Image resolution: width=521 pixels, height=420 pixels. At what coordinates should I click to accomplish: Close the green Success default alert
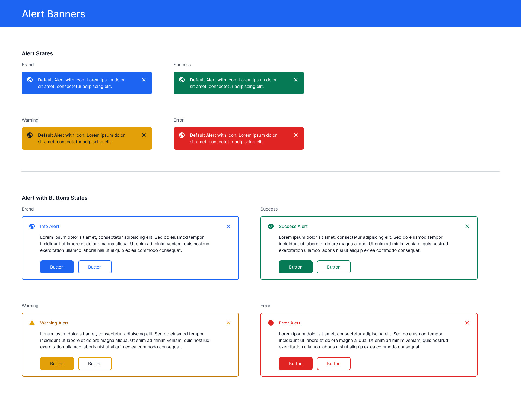(296, 80)
